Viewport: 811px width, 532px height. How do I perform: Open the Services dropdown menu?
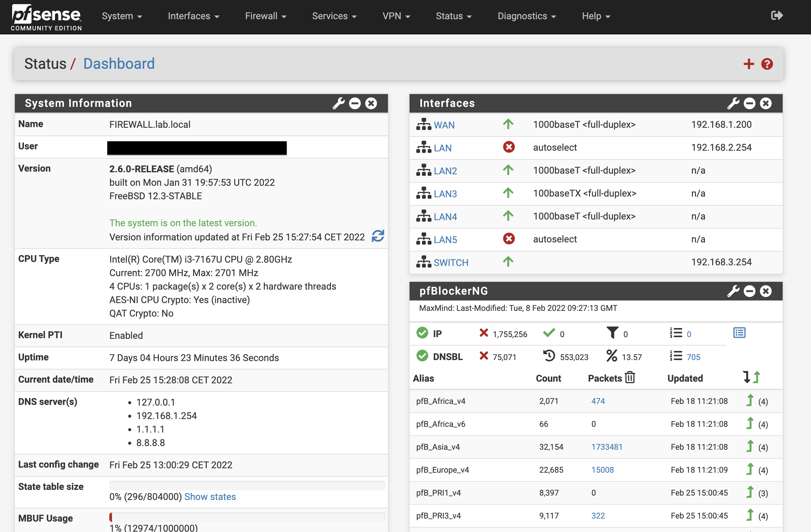(334, 16)
